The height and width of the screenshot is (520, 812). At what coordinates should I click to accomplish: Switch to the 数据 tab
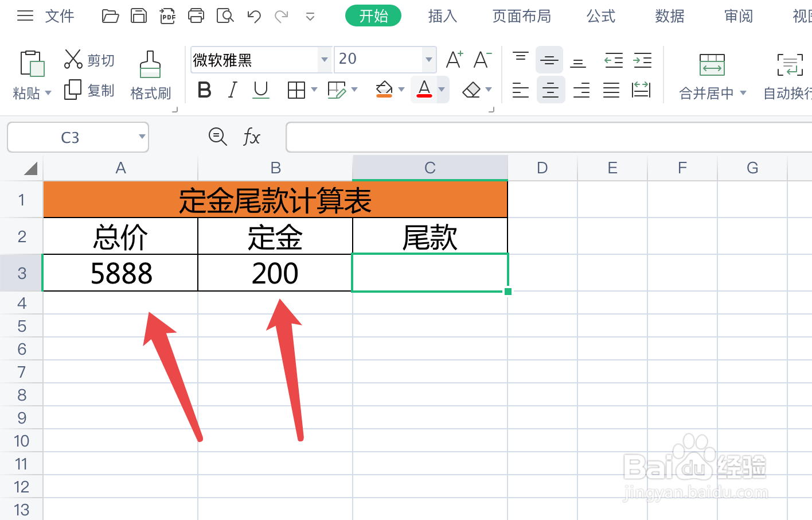click(x=670, y=16)
